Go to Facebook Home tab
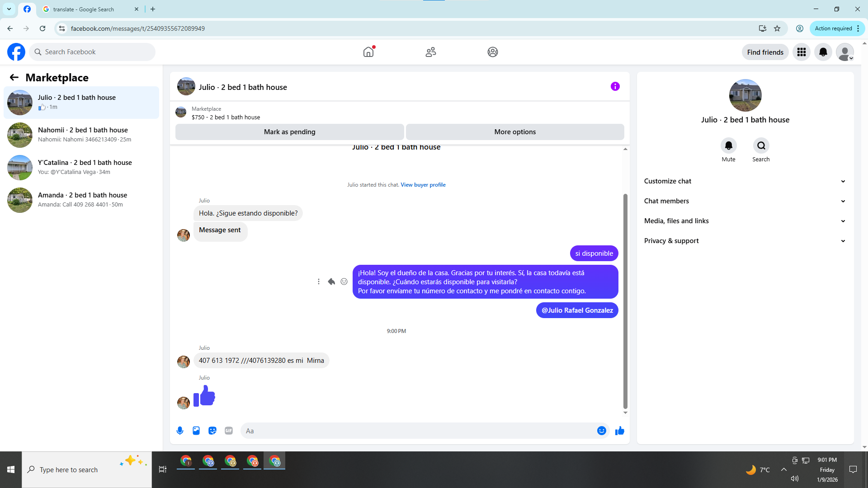 tap(368, 52)
